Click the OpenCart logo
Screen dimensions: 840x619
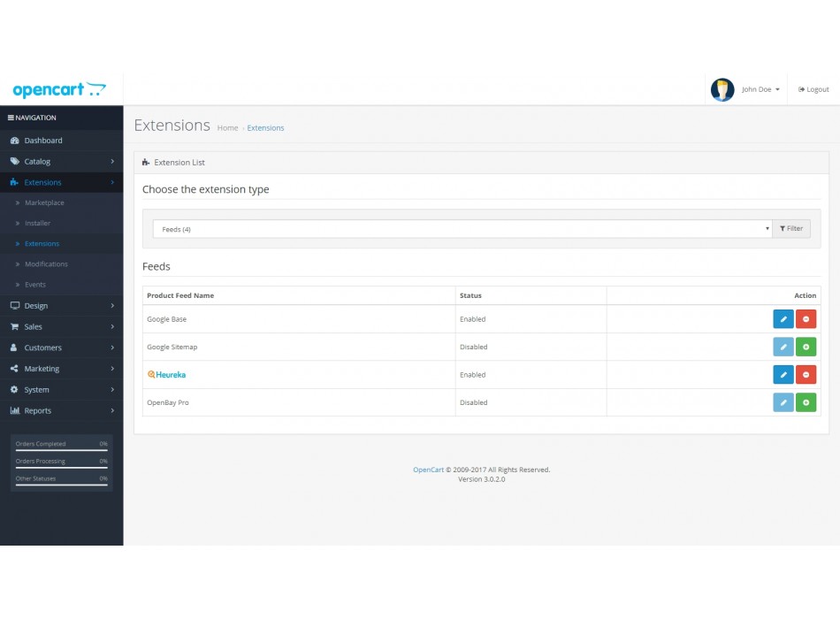pyautogui.click(x=59, y=89)
